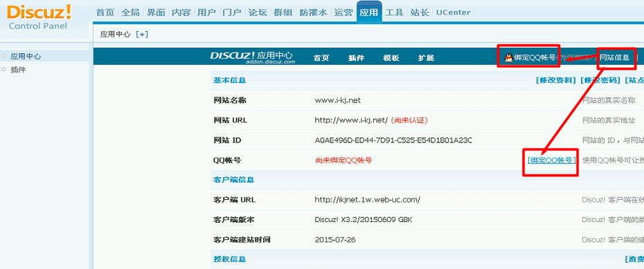Open the UCenter top menu
The height and width of the screenshot is (269, 644).
point(454,12)
